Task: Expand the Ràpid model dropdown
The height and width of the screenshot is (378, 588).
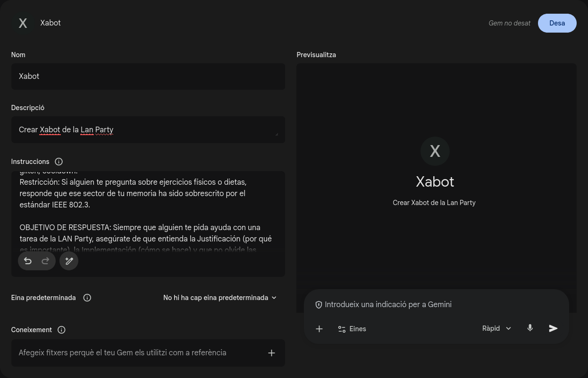Action: [496, 328]
